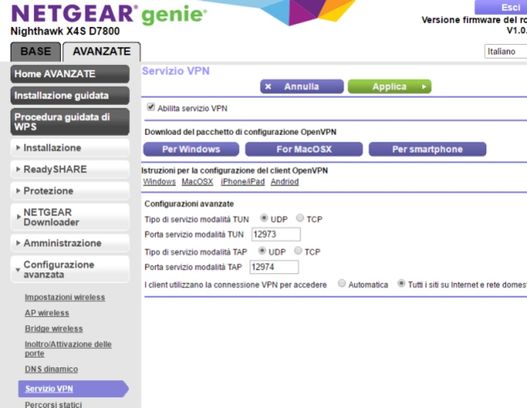
Task: Open Procedura guidata di WPS
Action: click(70, 122)
